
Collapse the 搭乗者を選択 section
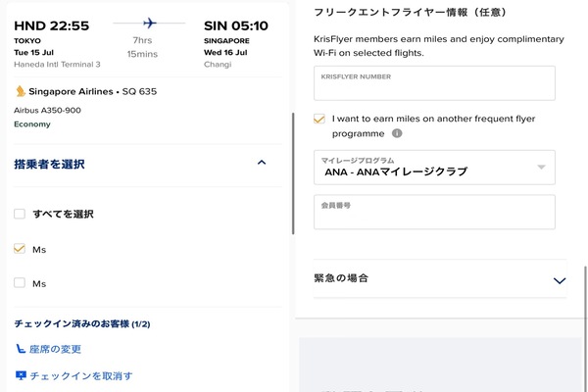click(x=261, y=164)
